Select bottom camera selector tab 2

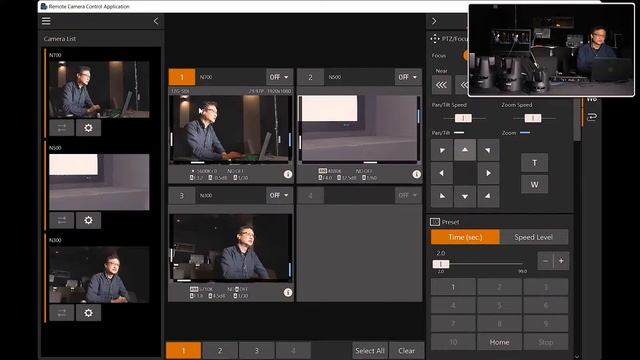pos(220,351)
